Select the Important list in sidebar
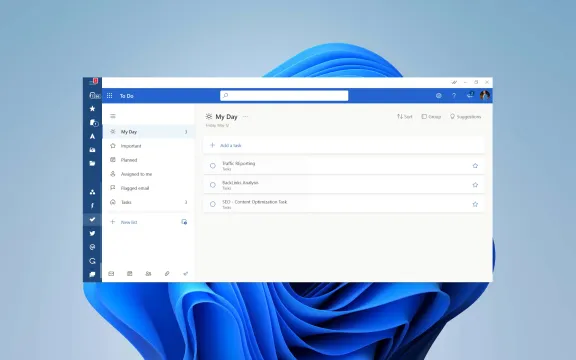The height and width of the screenshot is (360, 576). pyautogui.click(x=148, y=146)
